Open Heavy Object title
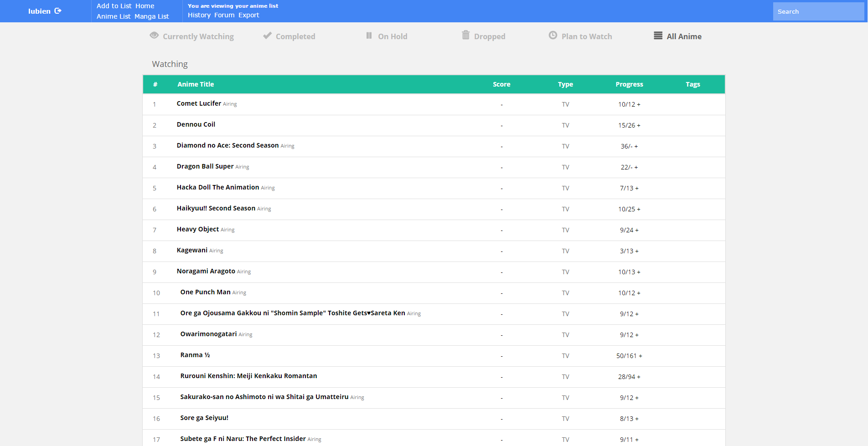This screenshot has width=868, height=446. click(198, 229)
